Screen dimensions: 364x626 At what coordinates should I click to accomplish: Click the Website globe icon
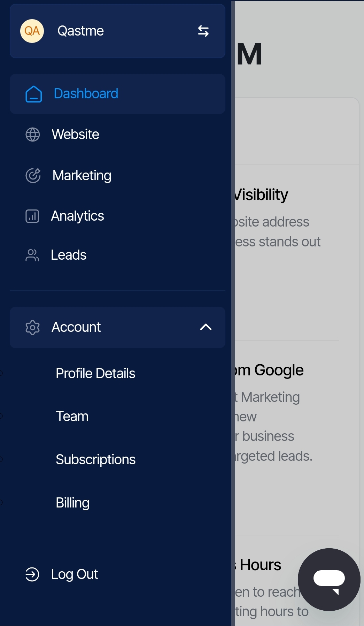33,135
